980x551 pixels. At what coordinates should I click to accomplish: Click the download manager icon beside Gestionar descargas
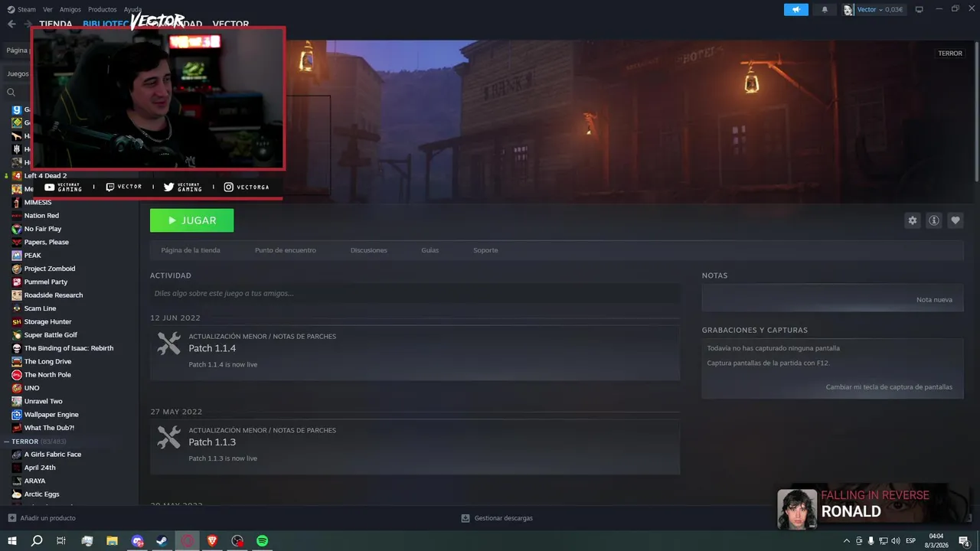tap(465, 518)
